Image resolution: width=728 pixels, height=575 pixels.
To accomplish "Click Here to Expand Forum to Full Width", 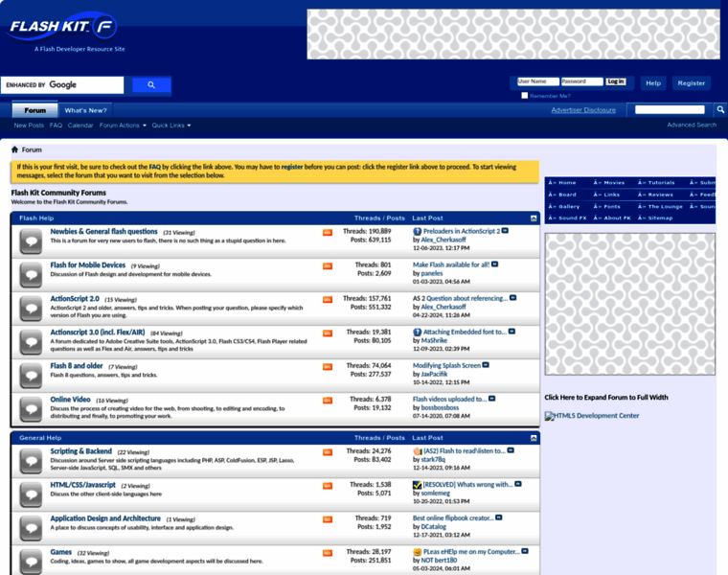I will 606,397.
